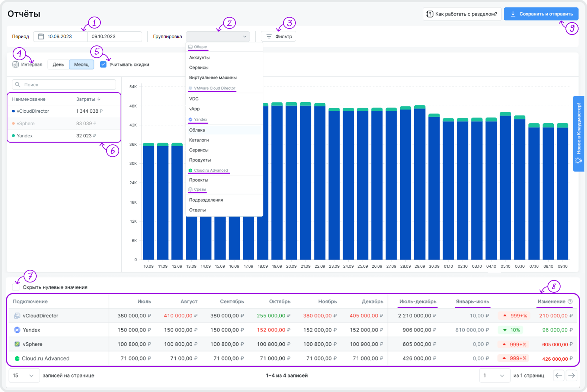Click the sort arrow beside Затраты
The height and width of the screenshot is (392, 587).
[99, 99]
